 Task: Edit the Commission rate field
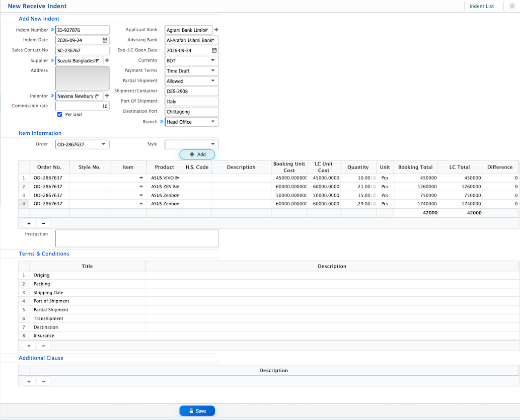pos(82,106)
